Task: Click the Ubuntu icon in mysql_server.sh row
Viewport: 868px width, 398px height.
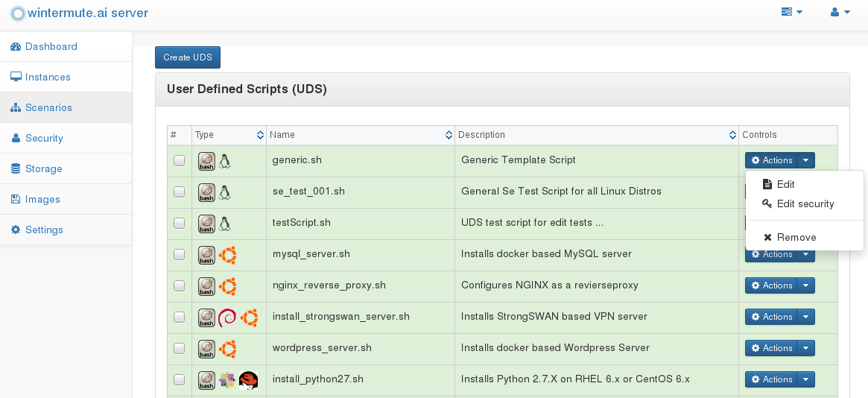Action: point(227,255)
